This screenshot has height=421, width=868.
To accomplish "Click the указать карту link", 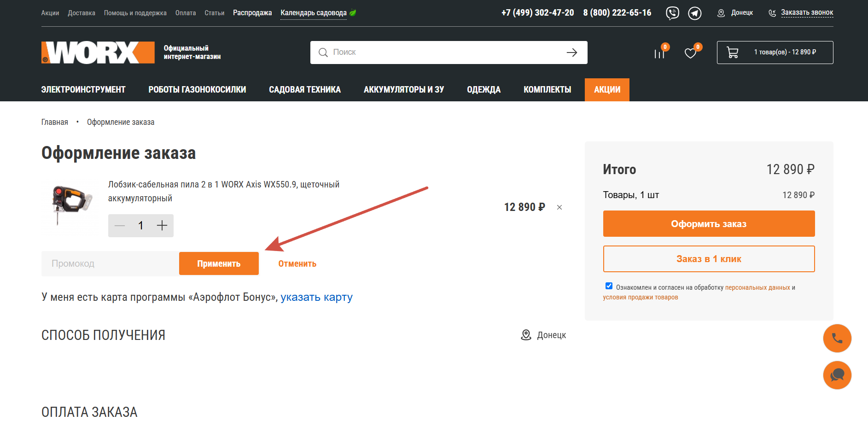I will [317, 297].
